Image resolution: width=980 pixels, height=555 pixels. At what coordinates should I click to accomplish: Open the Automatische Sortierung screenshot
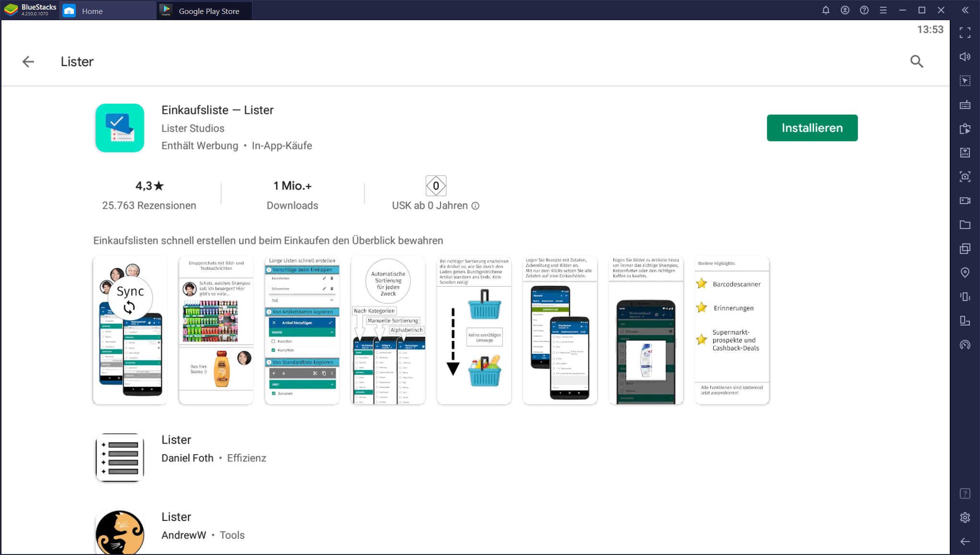point(388,330)
